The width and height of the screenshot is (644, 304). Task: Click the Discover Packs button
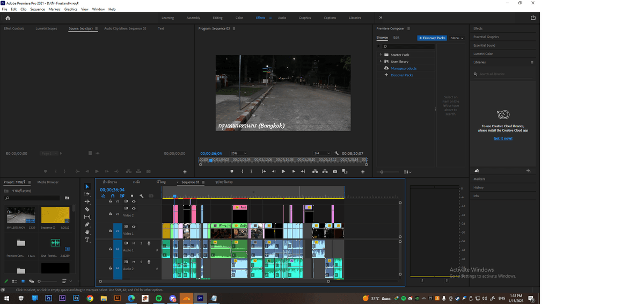433,38
